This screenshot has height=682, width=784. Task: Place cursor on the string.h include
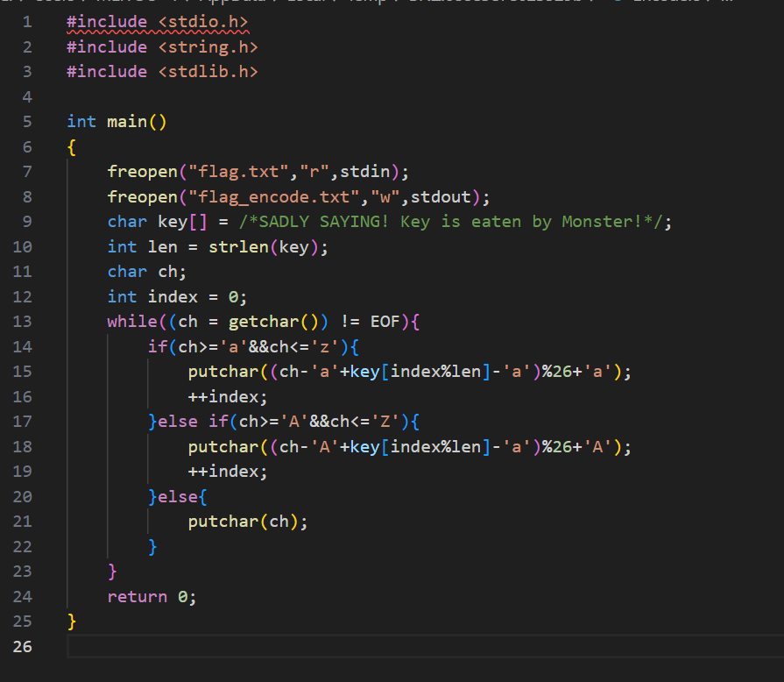(x=208, y=46)
